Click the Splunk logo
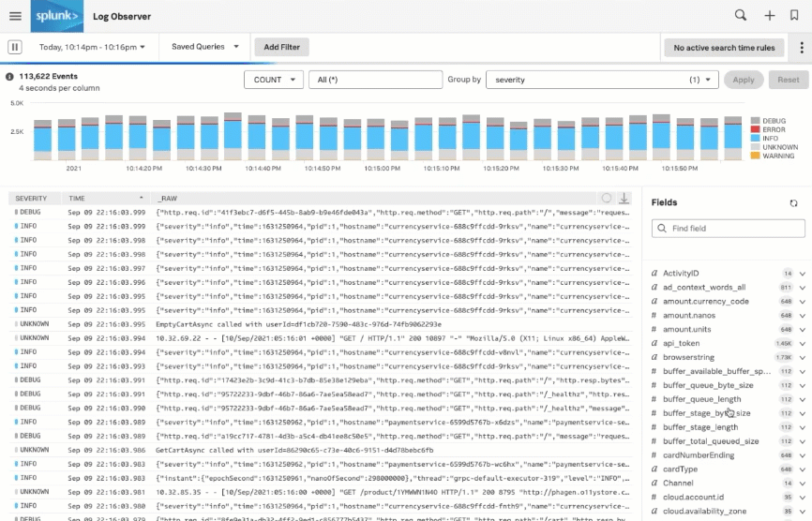The image size is (812, 521). tap(57, 16)
